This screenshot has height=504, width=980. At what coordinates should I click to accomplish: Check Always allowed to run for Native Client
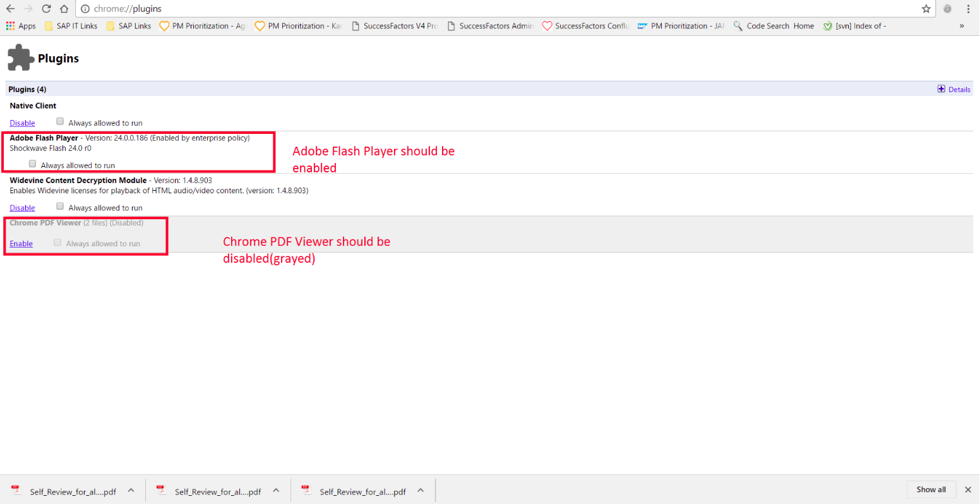tap(60, 121)
